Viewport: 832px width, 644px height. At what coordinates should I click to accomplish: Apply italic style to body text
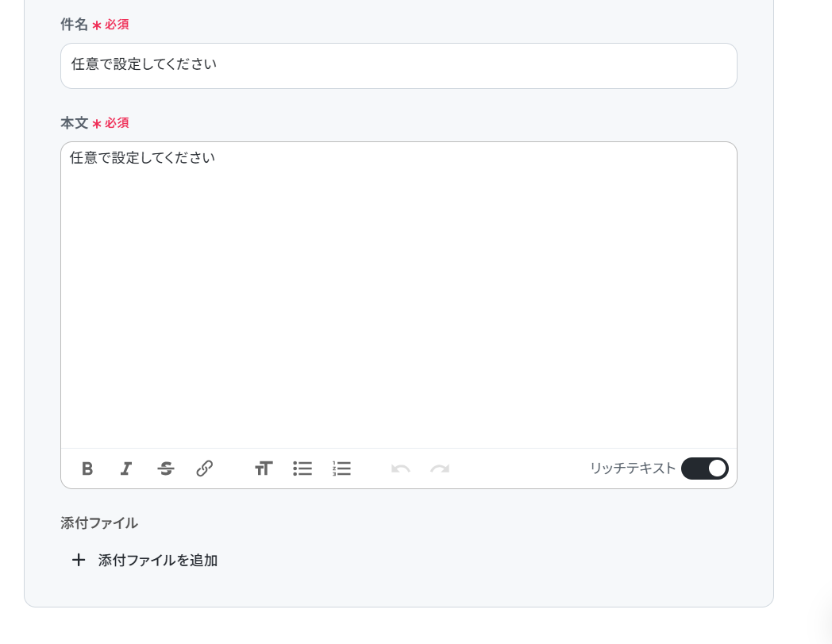coord(126,469)
